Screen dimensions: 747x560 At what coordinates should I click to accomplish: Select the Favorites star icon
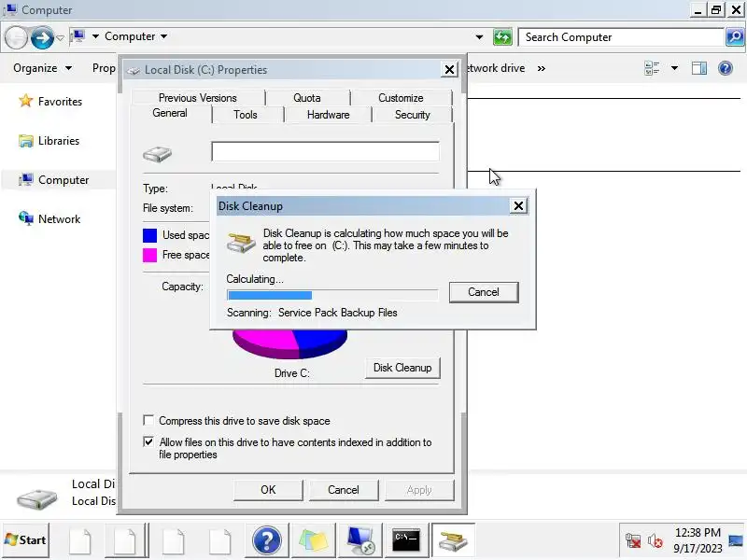26,101
